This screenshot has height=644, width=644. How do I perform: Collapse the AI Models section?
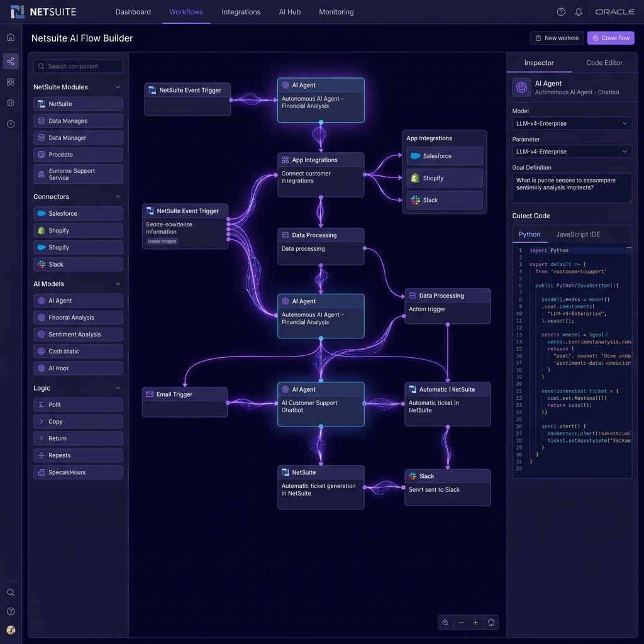(118, 284)
